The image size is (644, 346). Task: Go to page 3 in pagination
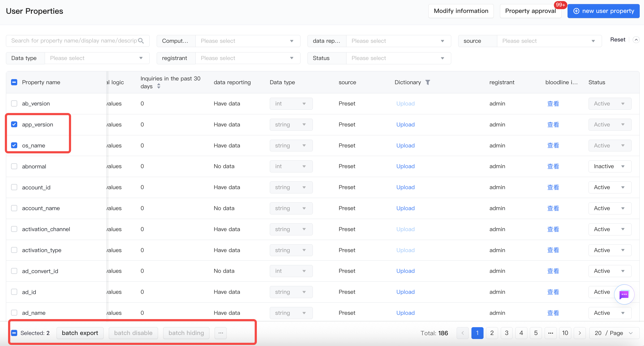pyautogui.click(x=507, y=333)
